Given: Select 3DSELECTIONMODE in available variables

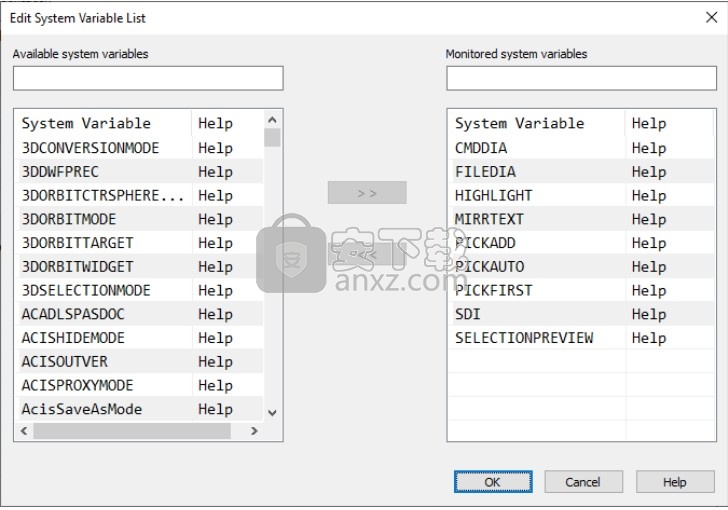Looking at the screenshot, I should [86, 290].
